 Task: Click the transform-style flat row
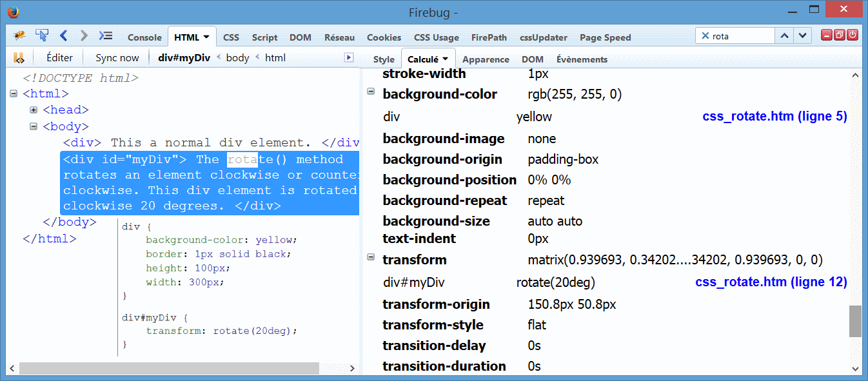(x=465, y=325)
